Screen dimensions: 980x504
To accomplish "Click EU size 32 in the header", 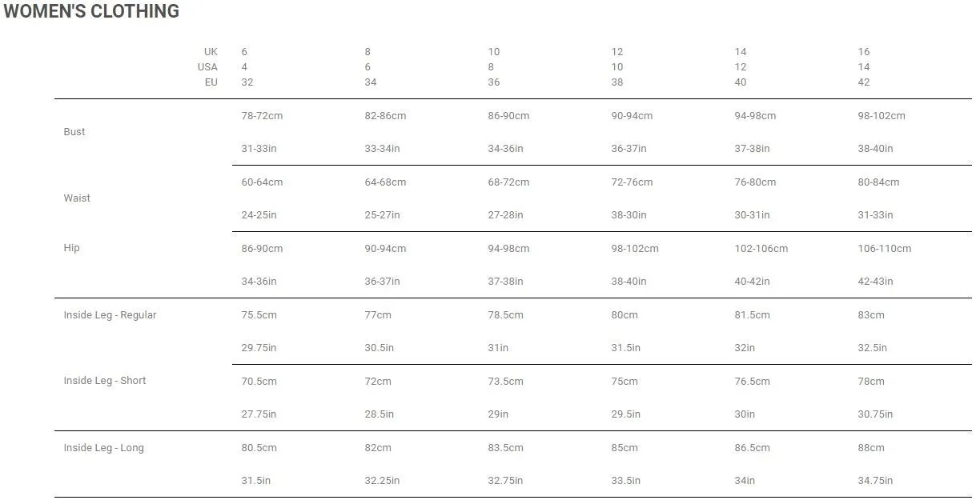I will [x=247, y=82].
